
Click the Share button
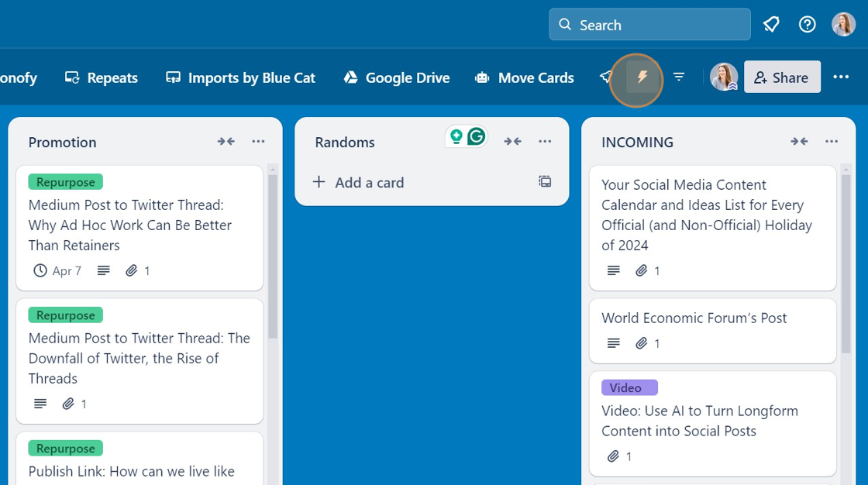click(x=782, y=77)
